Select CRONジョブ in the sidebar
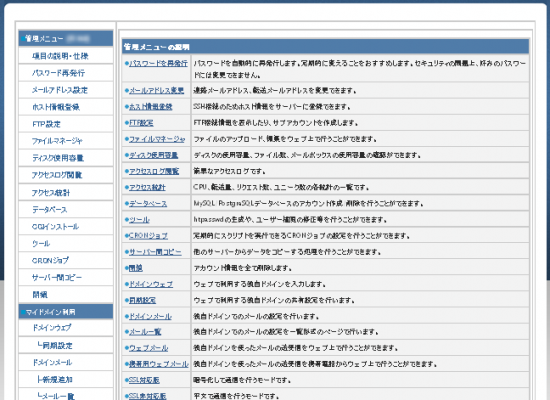 pos(50,260)
